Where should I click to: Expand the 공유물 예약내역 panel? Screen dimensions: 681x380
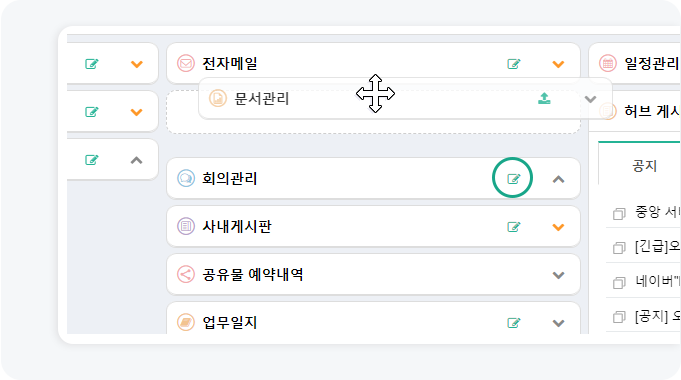[x=558, y=275]
